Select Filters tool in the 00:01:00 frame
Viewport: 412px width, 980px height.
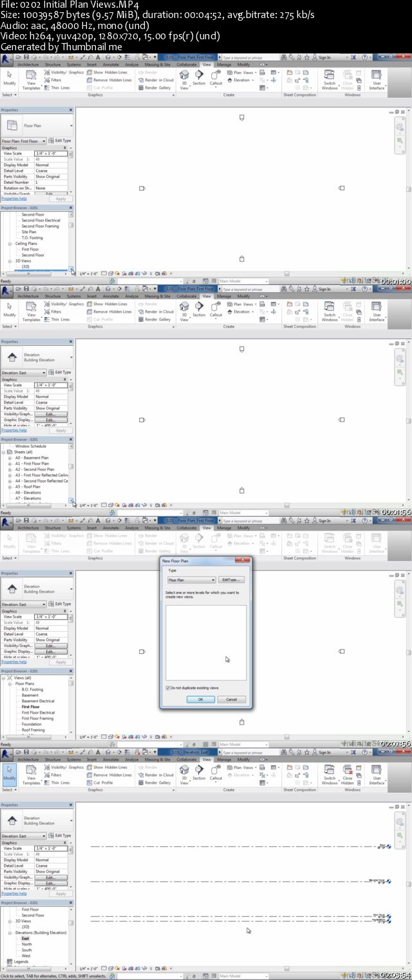52,80
